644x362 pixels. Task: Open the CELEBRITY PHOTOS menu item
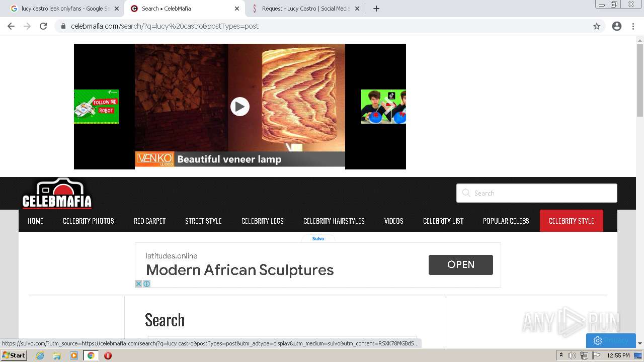(89, 221)
